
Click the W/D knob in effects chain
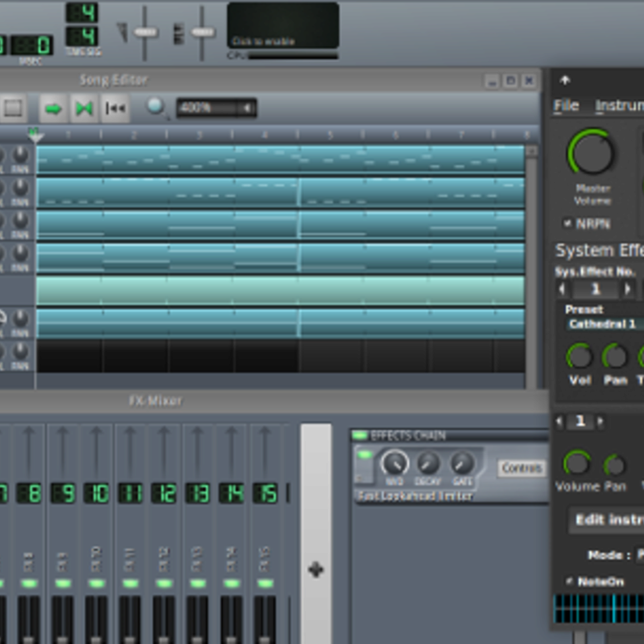pos(394,464)
